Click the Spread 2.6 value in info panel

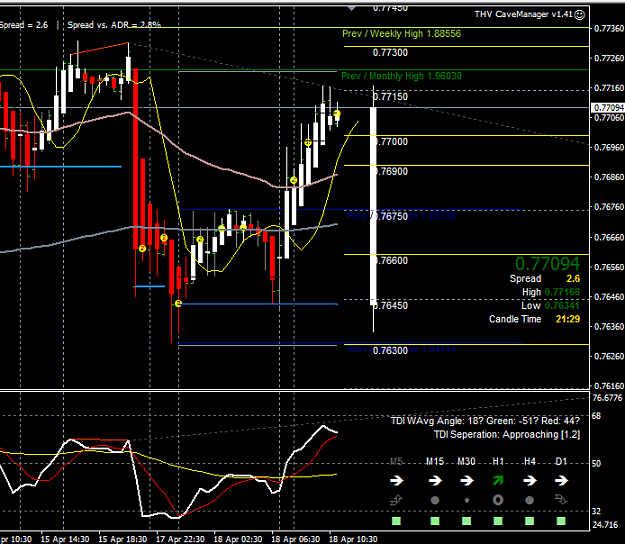(x=573, y=279)
